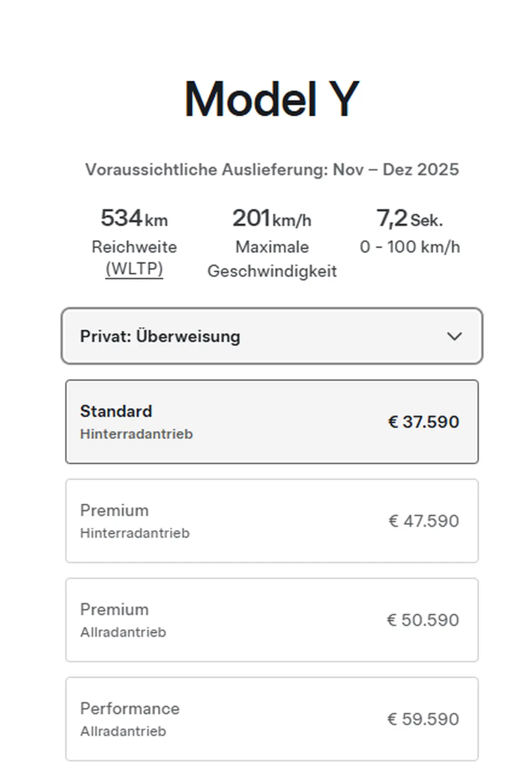Screen dimensions: 532x771
Task: Click the Maximale Geschwindigkeit label
Action: [271, 259]
